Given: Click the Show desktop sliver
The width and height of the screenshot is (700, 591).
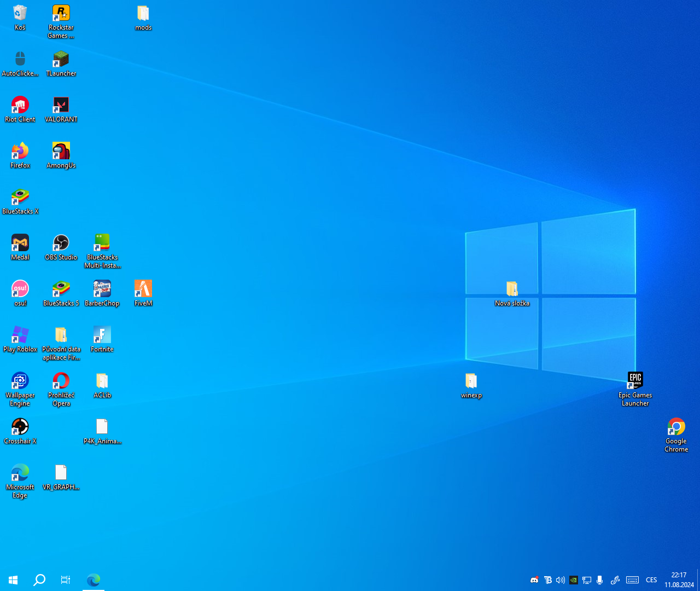Looking at the screenshot, I should coord(698,580).
